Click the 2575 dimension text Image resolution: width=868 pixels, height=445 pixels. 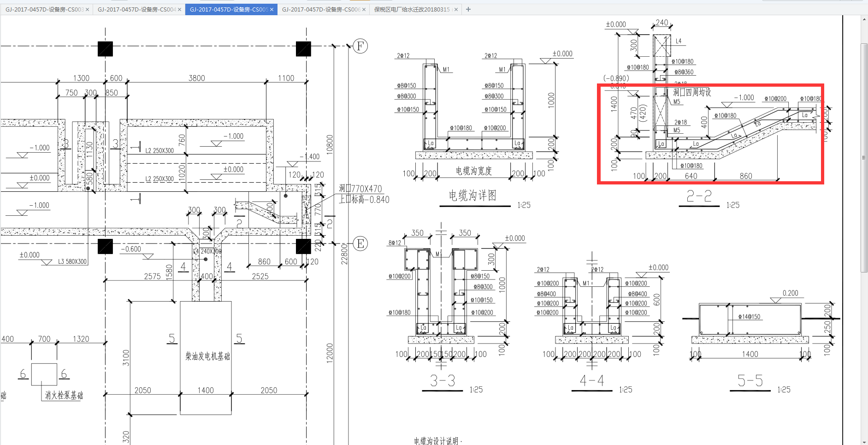[x=153, y=276]
